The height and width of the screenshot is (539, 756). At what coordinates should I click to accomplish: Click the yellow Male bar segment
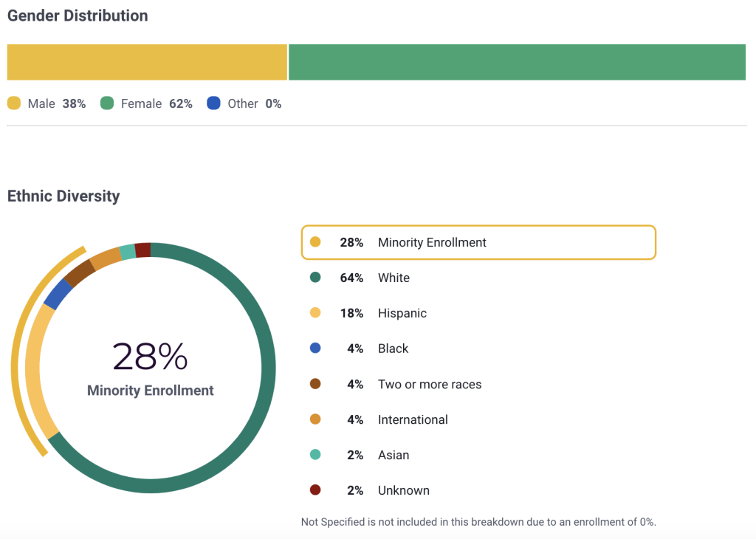coord(147,62)
